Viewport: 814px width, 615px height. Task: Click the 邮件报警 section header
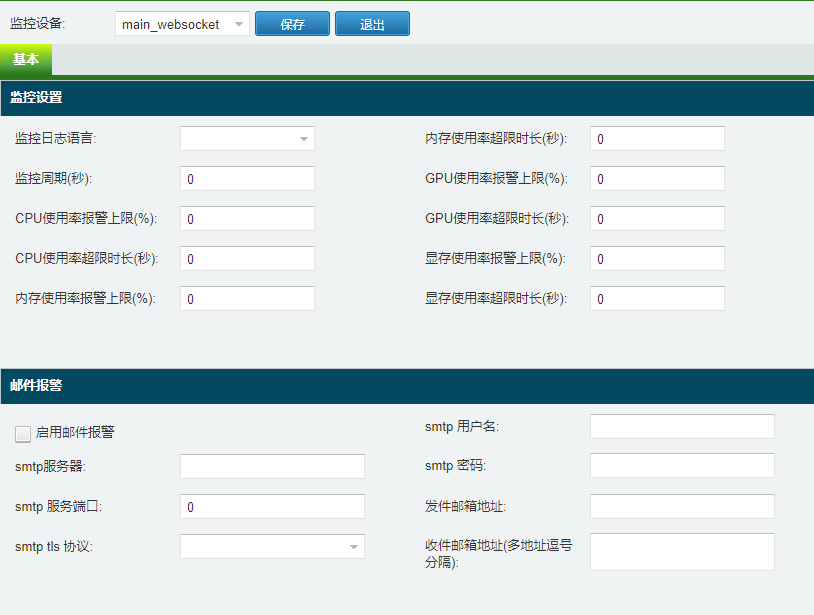[407, 386]
